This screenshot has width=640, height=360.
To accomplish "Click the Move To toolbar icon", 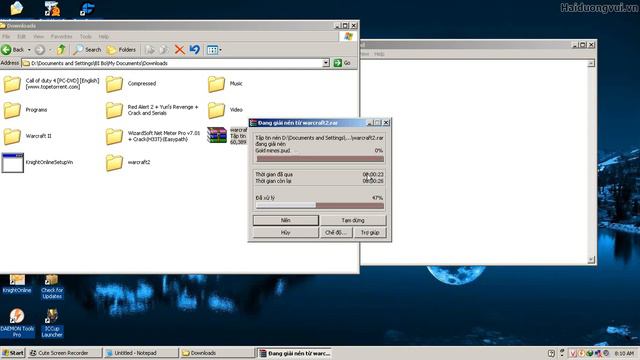I will pos(150,50).
